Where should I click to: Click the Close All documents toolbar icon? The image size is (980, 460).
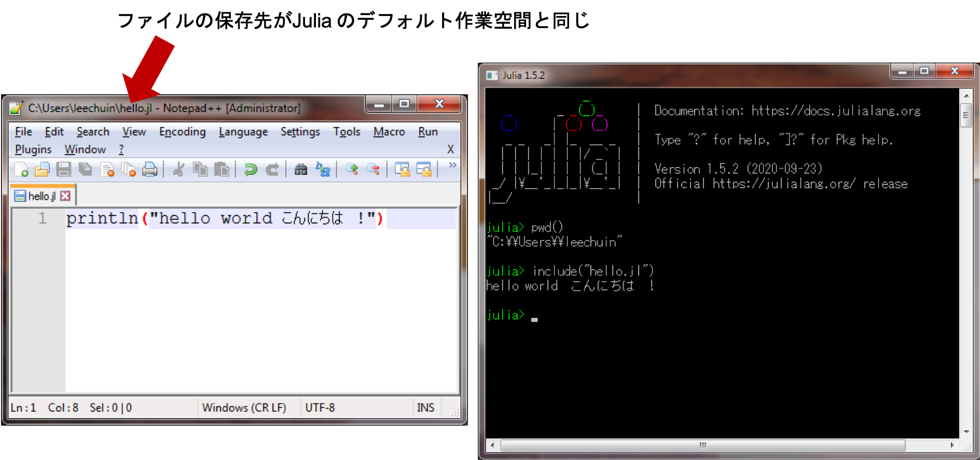pyautogui.click(x=128, y=169)
